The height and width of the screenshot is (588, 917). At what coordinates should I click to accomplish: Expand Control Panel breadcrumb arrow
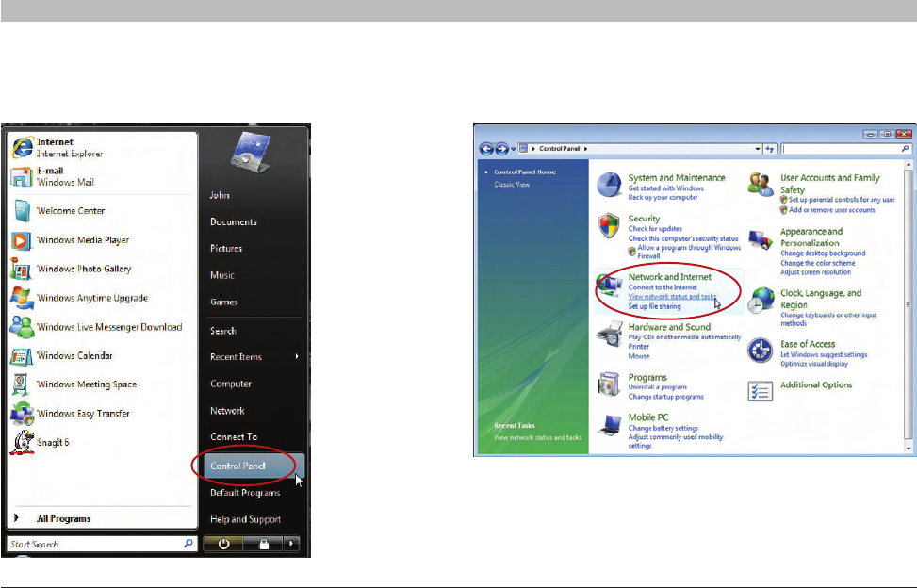585,149
